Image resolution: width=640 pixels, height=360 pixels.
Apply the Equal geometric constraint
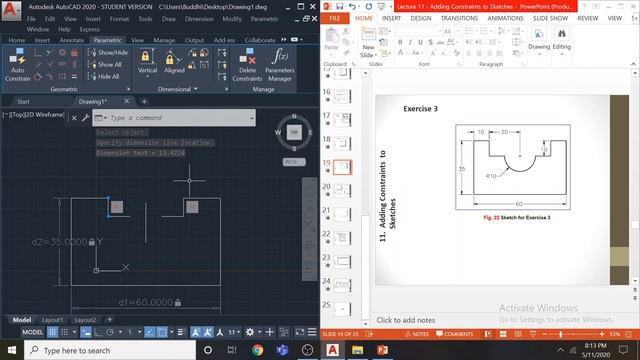coord(74,76)
